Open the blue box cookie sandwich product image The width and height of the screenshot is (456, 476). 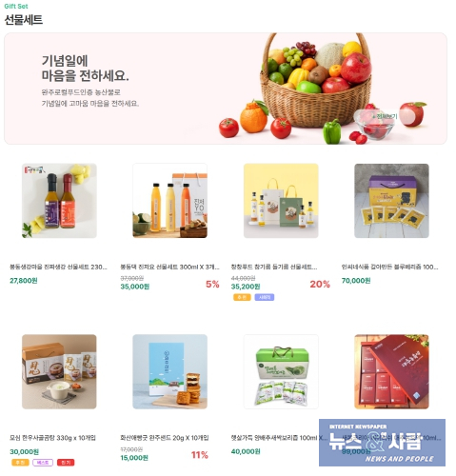[170, 371]
